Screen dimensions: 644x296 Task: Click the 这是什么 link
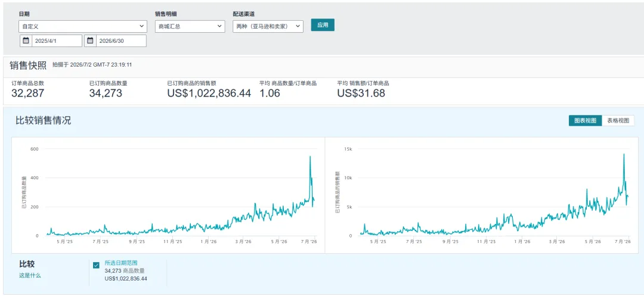[x=30, y=276]
